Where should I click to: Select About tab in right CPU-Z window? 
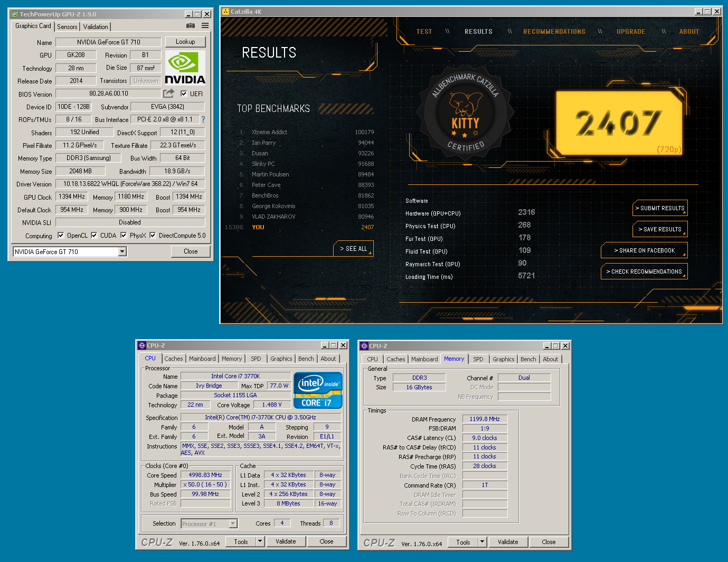(551, 359)
